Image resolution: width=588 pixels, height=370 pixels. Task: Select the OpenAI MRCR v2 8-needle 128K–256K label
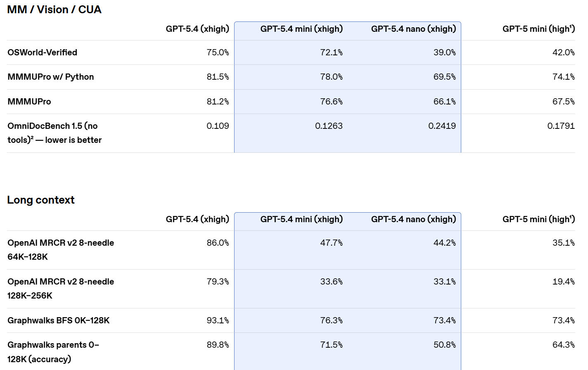60,289
